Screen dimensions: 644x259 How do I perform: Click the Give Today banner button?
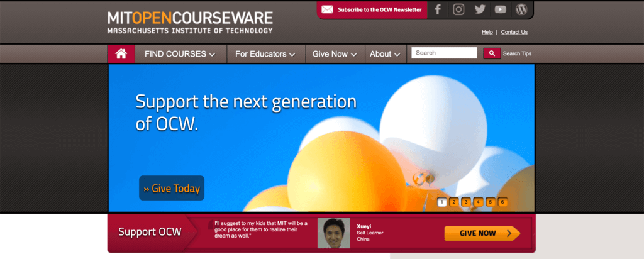click(172, 189)
